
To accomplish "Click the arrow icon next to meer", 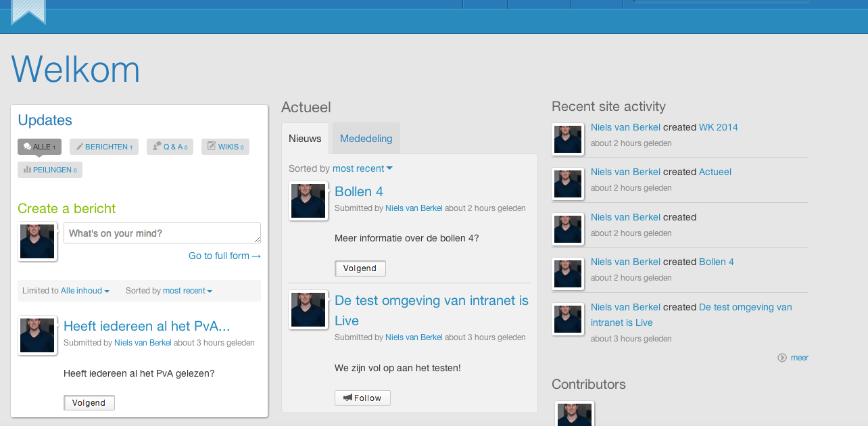I will (x=782, y=357).
